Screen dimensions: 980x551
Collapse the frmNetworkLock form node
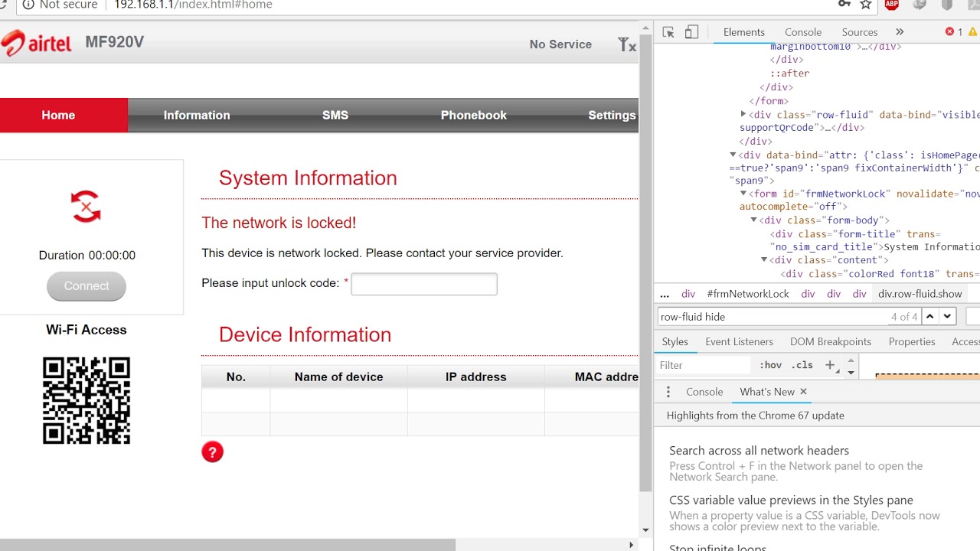click(743, 194)
